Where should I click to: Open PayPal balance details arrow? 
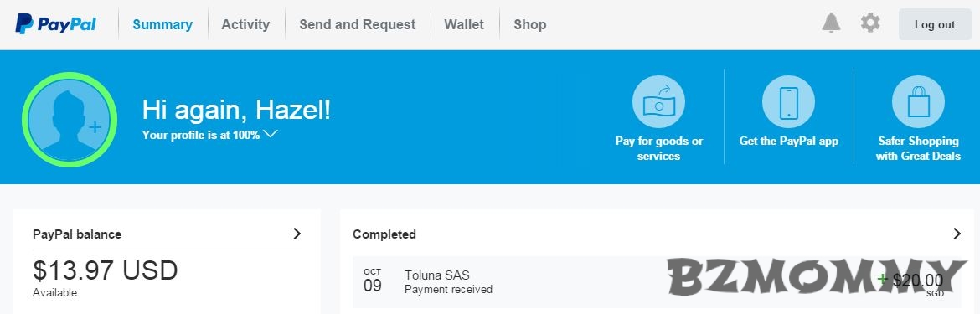pyautogui.click(x=297, y=234)
